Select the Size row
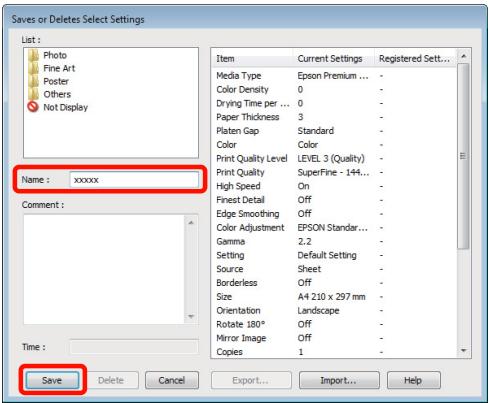 (x=333, y=297)
